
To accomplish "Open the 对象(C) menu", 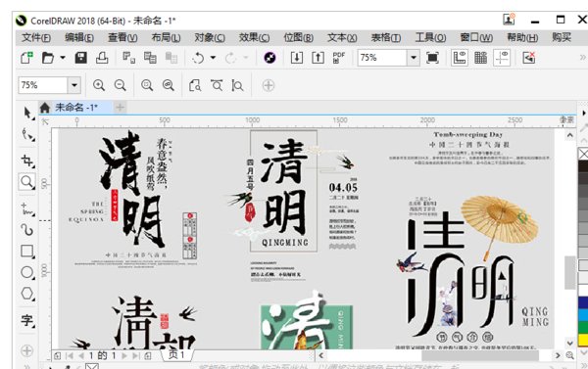I will click(x=210, y=37).
